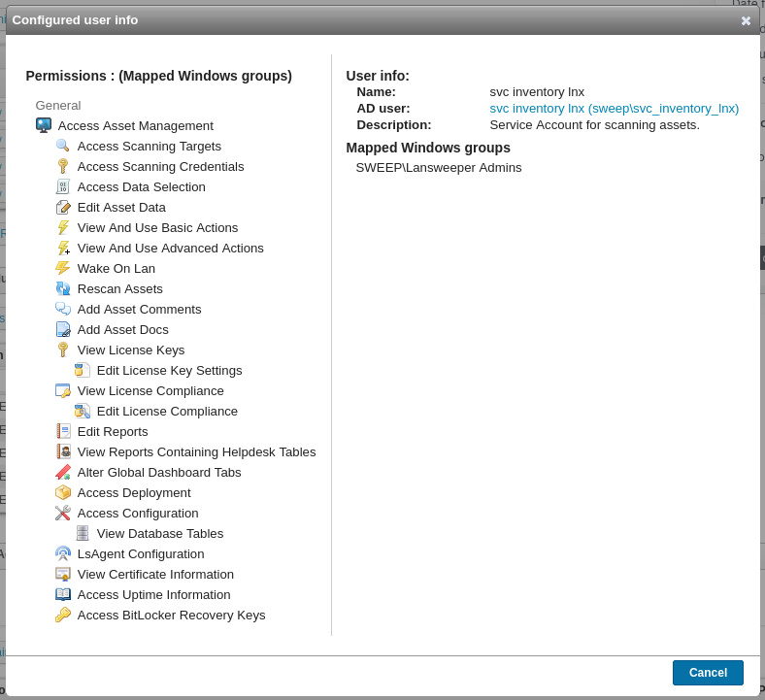Select the Access Asset Management label
Screen dimensions: 765x700
click(x=136, y=126)
